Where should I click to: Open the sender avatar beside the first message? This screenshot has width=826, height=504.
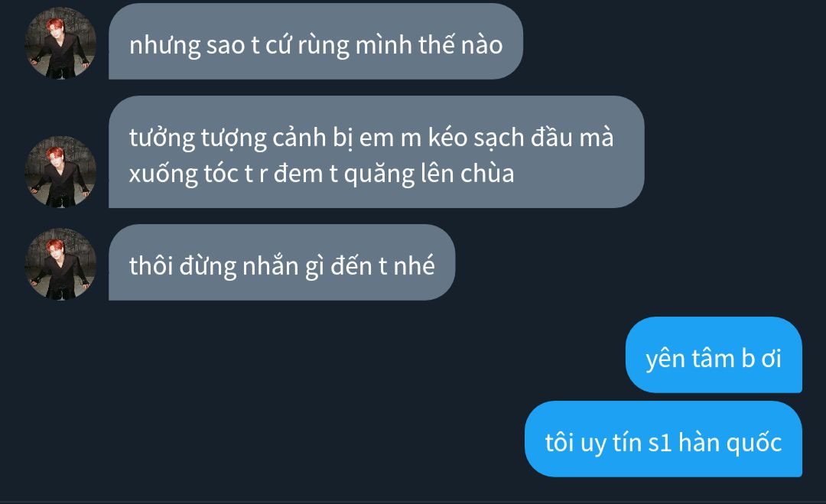pyautogui.click(x=60, y=43)
